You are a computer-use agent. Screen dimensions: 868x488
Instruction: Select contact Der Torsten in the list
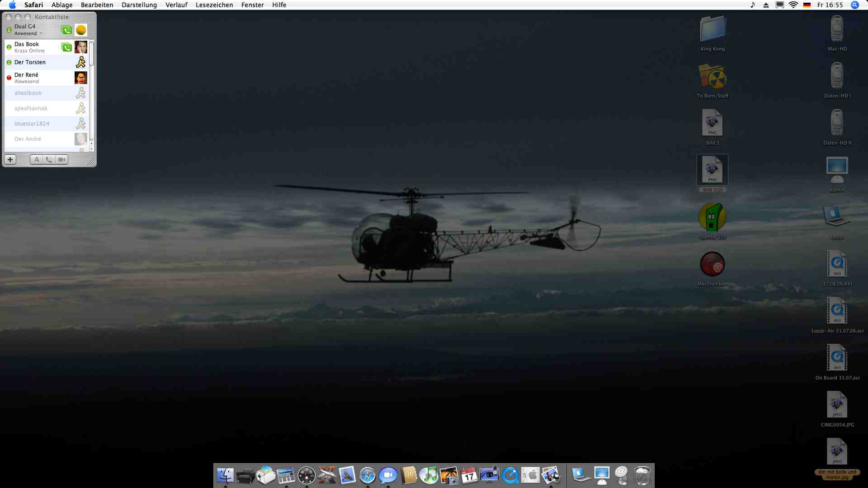[30, 62]
